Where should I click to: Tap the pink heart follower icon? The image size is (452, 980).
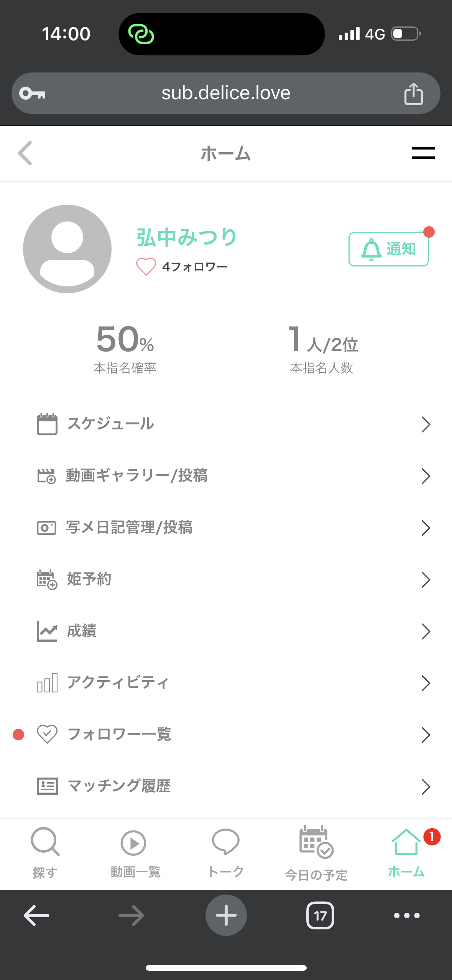click(x=146, y=266)
